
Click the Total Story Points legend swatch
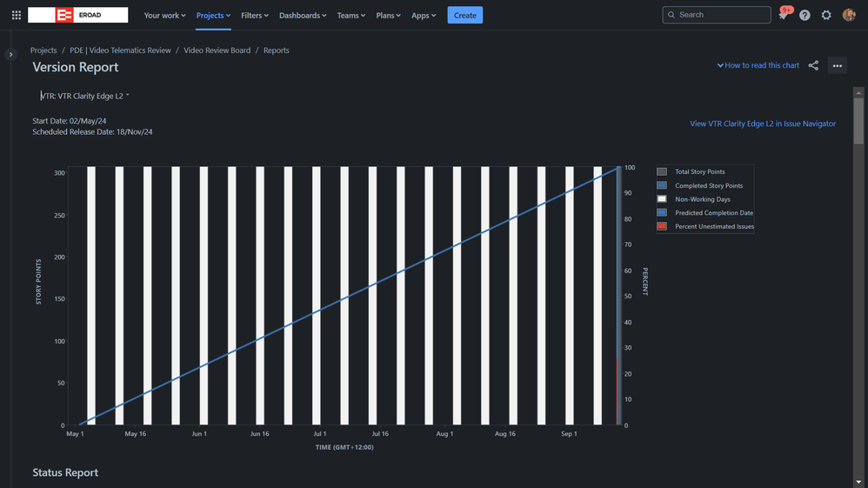pos(662,171)
